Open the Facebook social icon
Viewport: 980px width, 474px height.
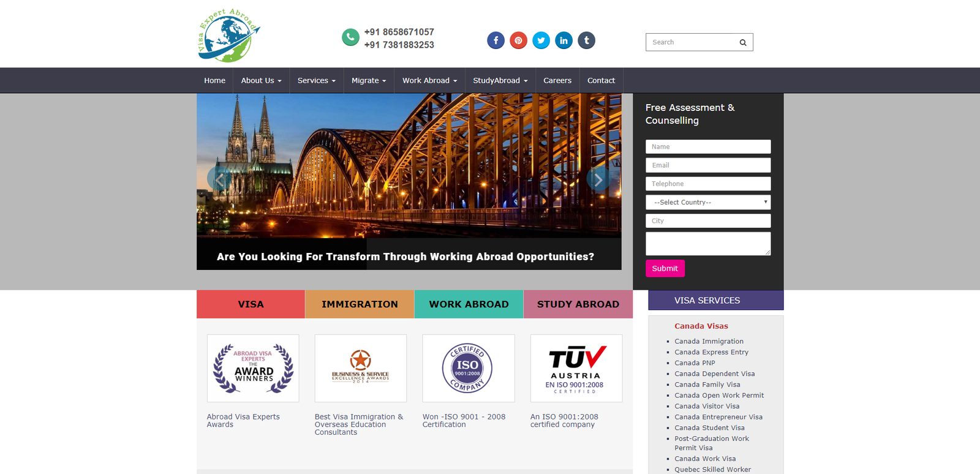click(496, 40)
